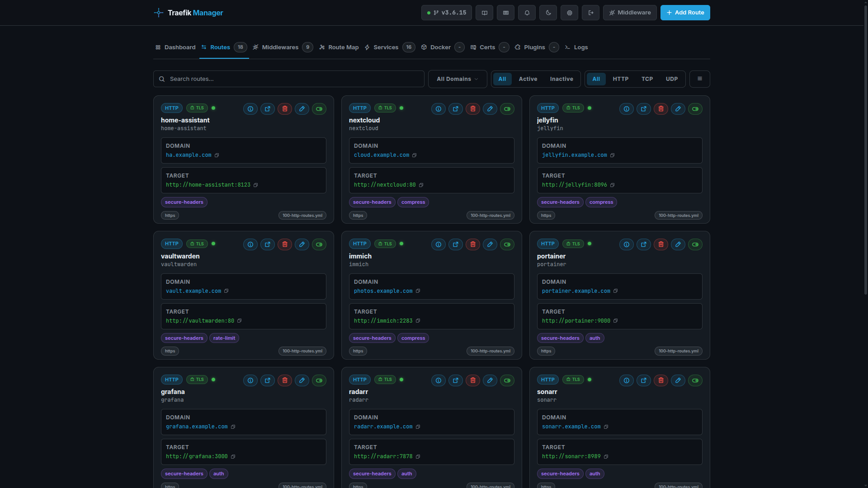
Task: Delete the nextcloud route
Action: [x=473, y=109]
